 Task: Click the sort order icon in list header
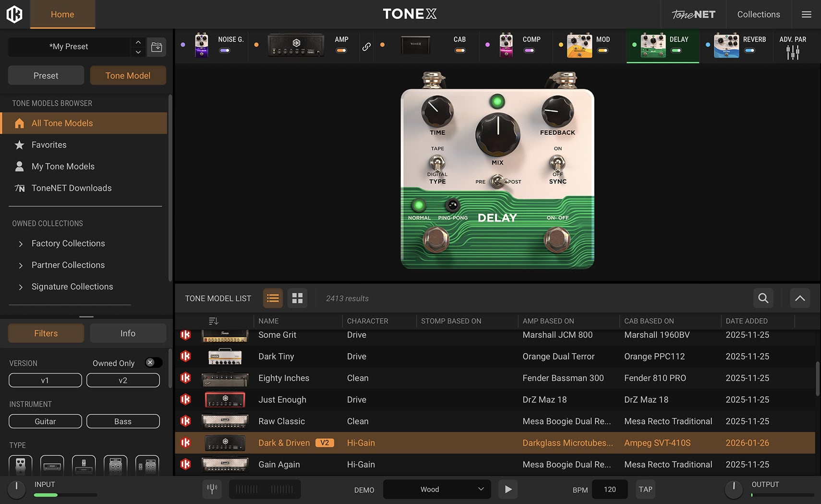[214, 321]
